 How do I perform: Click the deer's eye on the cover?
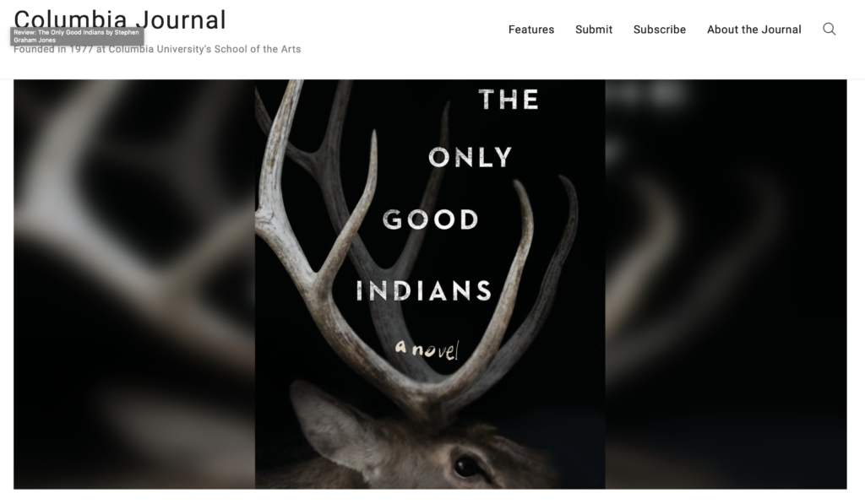point(467,466)
